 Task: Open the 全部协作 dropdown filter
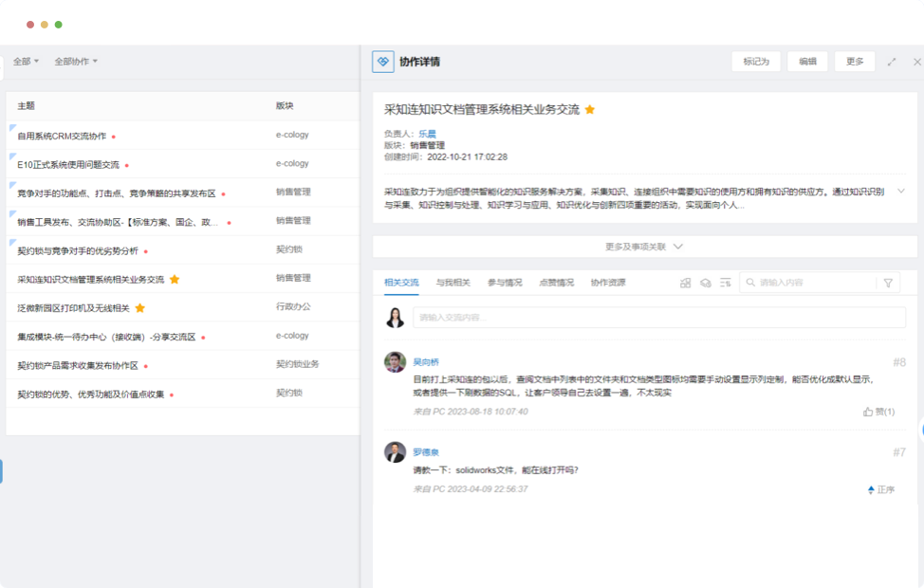[x=76, y=62]
